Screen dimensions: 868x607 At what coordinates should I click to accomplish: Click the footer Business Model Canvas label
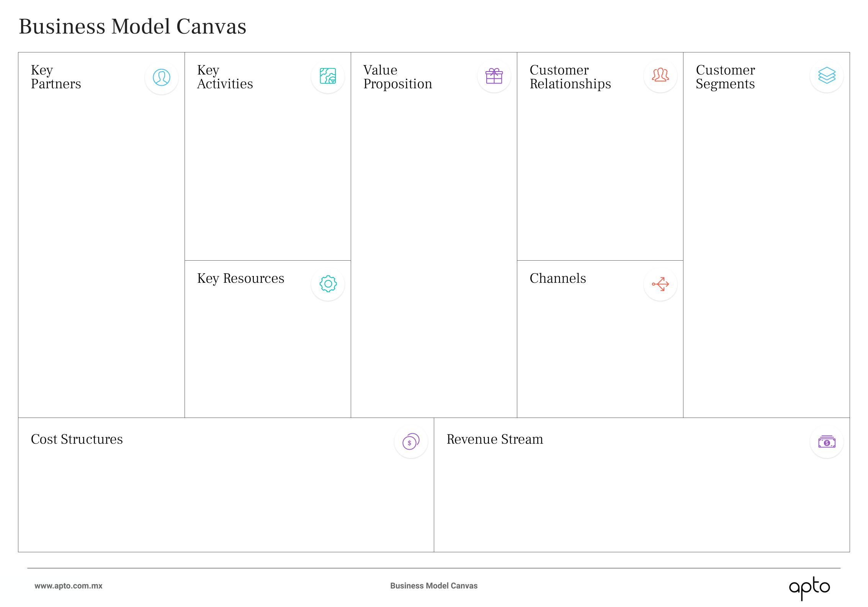(x=434, y=586)
